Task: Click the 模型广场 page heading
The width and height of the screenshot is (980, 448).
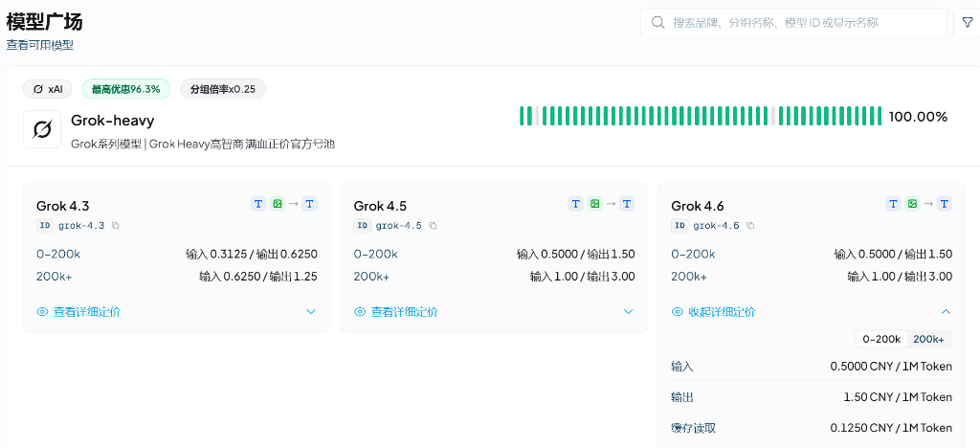Action: [x=44, y=22]
